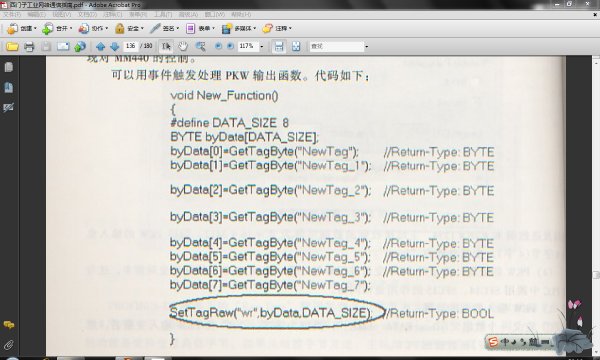
Task: Click the page number field showing 136
Action: click(130, 46)
